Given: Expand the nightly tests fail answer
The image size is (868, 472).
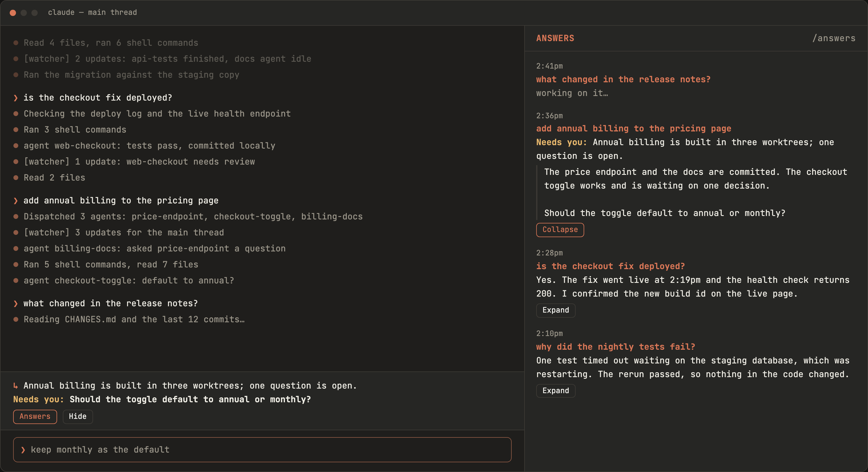Looking at the screenshot, I should click(556, 391).
